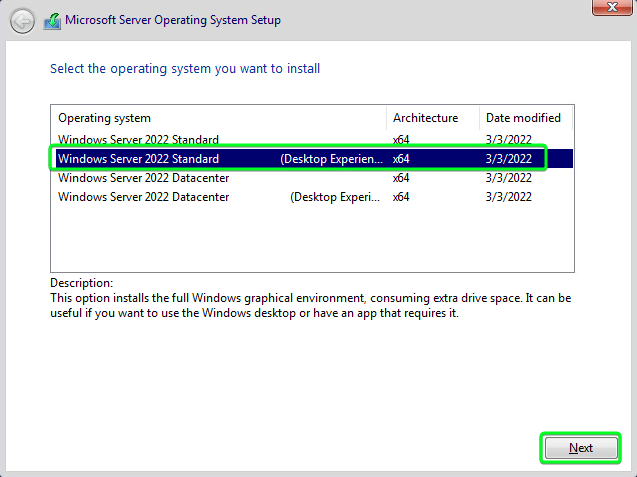The width and height of the screenshot is (637, 477).
Task: Click 3/3/2022 in the last Datacenter row
Action: point(509,197)
